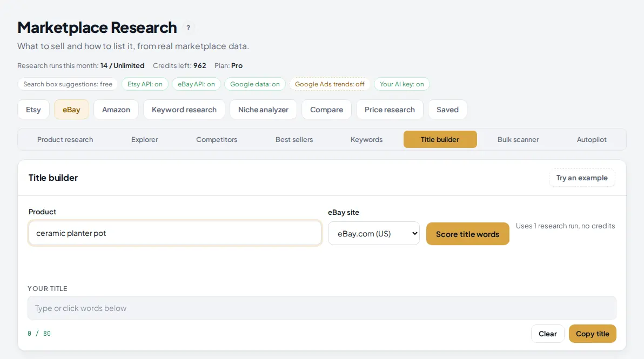Open the eBay site dropdown
The width and height of the screenshot is (644, 359).
pos(374,233)
